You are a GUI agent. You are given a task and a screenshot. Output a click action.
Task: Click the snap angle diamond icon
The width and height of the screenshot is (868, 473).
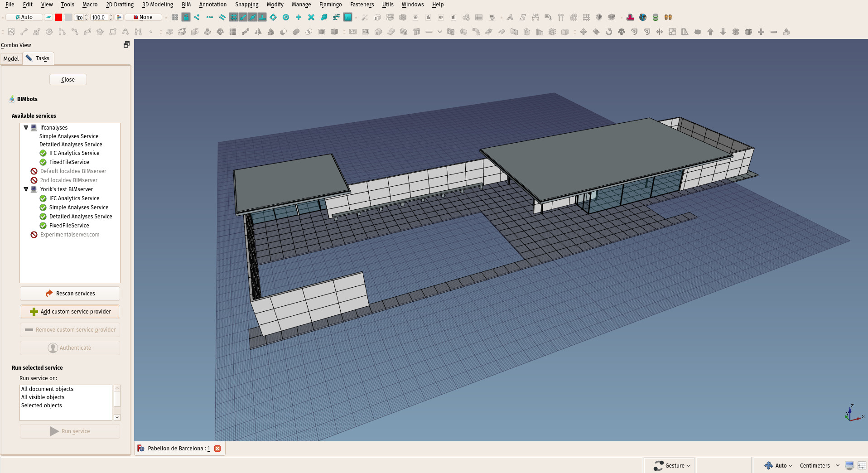point(273,17)
